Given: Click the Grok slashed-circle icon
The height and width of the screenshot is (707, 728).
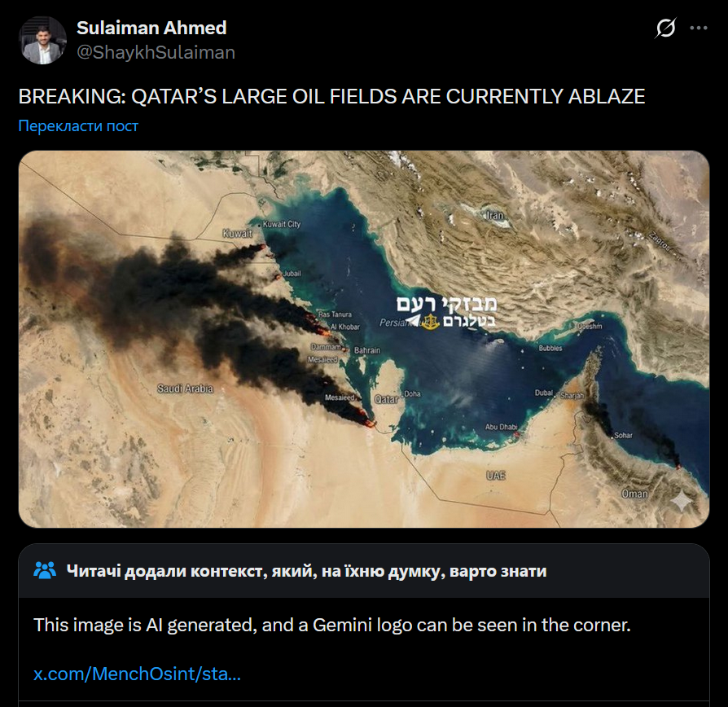Looking at the screenshot, I should coord(665,29).
